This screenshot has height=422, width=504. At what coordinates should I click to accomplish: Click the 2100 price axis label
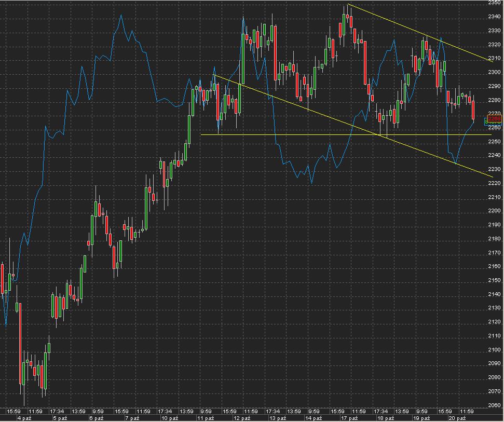coord(494,350)
